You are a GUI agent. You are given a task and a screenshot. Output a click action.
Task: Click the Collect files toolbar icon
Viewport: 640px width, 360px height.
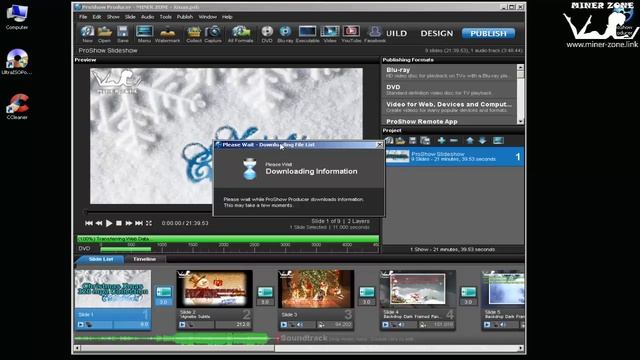[x=194, y=33]
